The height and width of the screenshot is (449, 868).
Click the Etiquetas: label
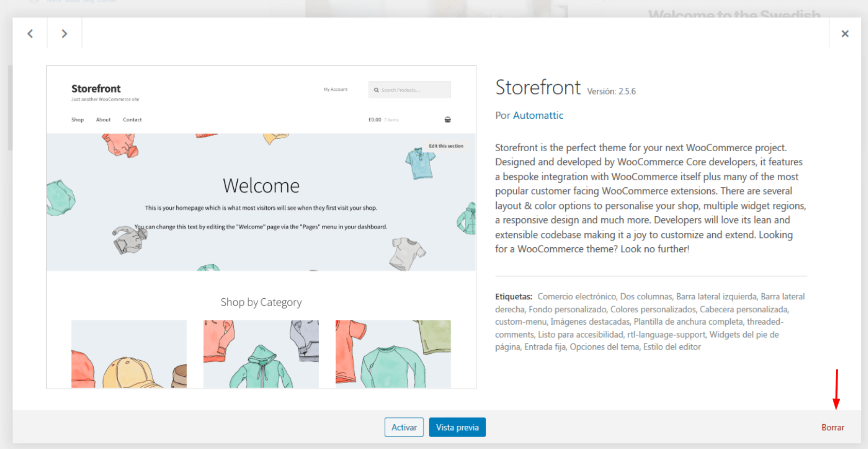tap(514, 297)
